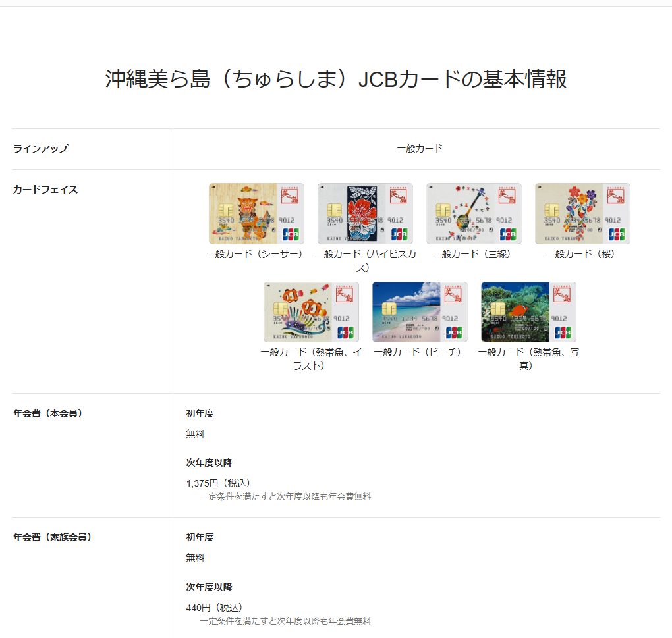
Task: Click the page heading 沖縄美ら島JCBカードの基本情報
Action: (x=336, y=79)
